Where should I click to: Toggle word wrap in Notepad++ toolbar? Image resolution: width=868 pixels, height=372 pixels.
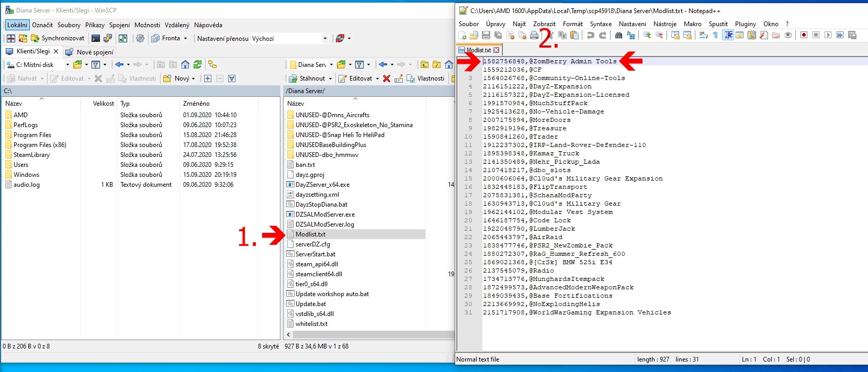[x=703, y=35]
